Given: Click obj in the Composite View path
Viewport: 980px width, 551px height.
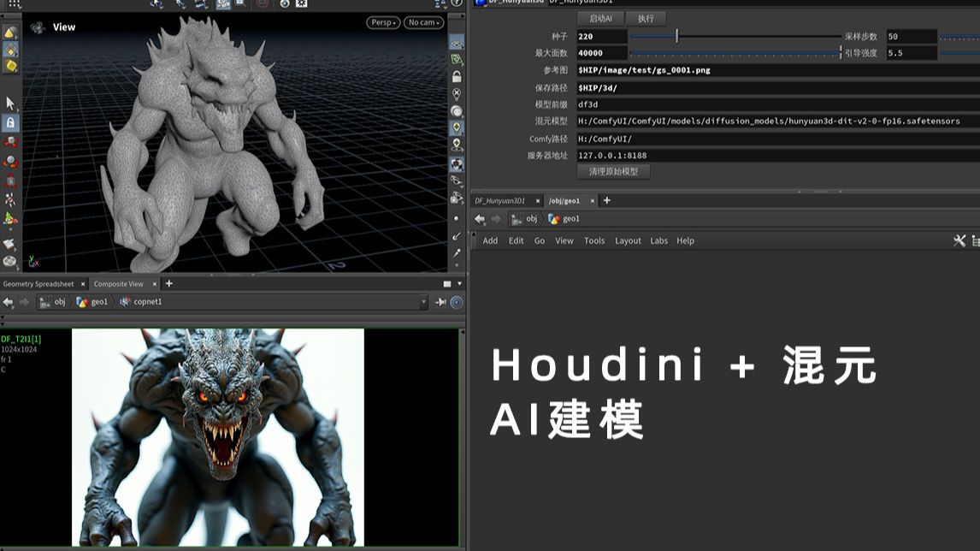Looking at the screenshot, I should (x=52, y=302).
